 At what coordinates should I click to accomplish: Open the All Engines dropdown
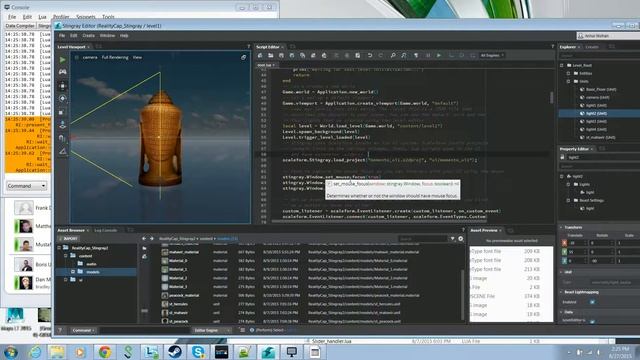pyautogui.click(x=492, y=56)
